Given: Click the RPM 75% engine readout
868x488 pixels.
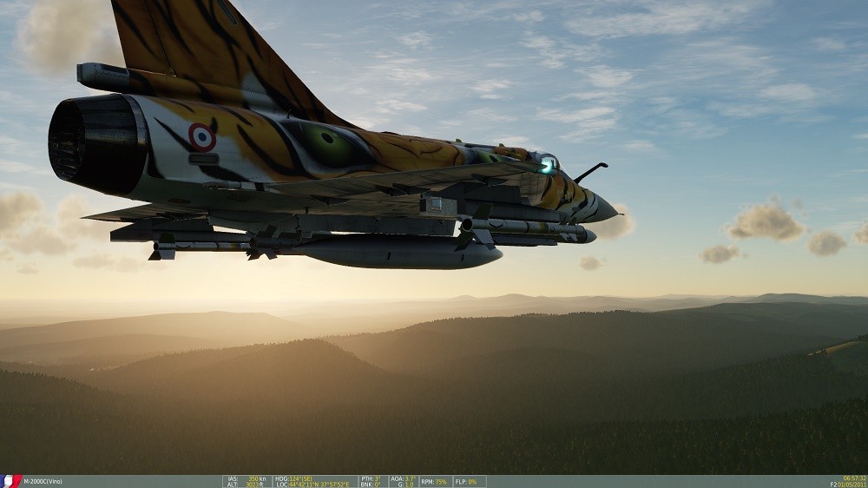Looking at the screenshot, I should [434, 482].
